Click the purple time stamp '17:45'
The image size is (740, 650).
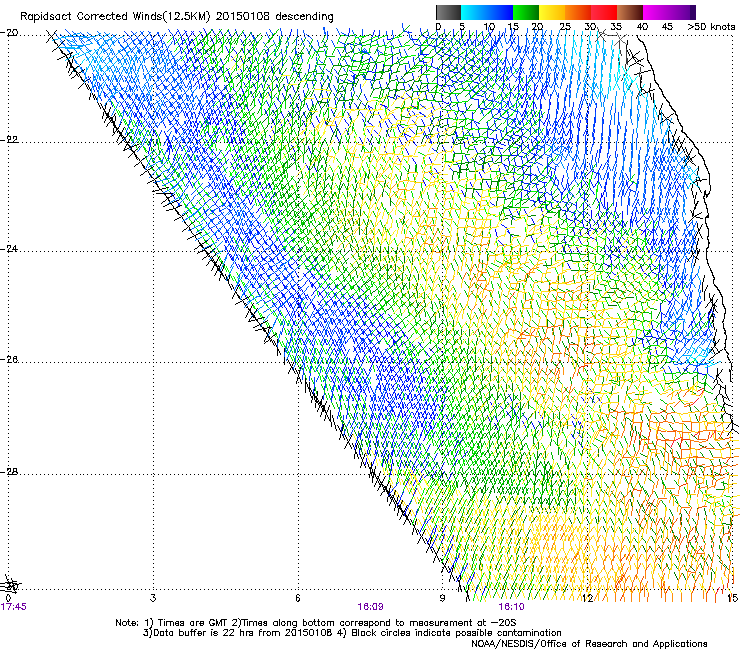pos(14,607)
